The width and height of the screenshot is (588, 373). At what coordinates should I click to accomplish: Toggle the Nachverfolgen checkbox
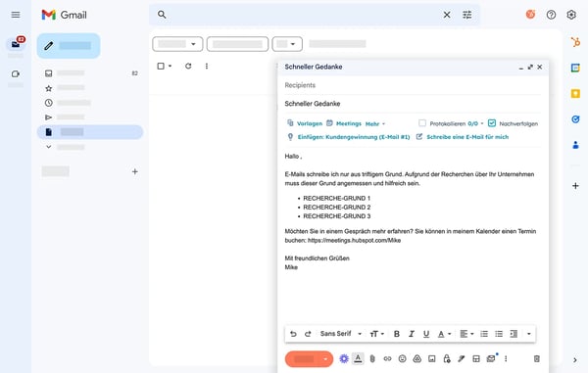click(492, 122)
